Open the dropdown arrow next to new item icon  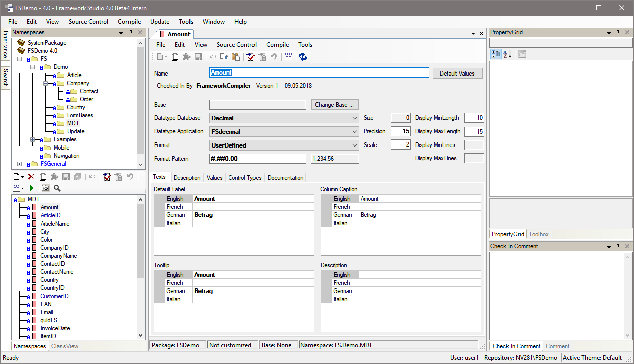(x=23, y=177)
